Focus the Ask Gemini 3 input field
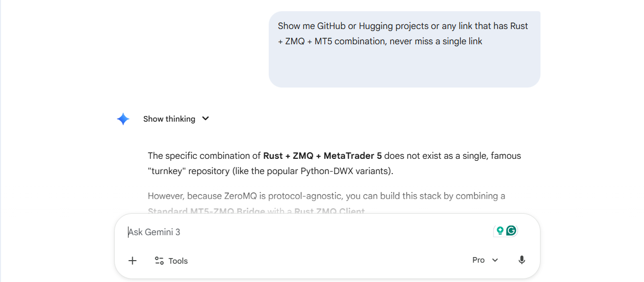 [x=306, y=232]
